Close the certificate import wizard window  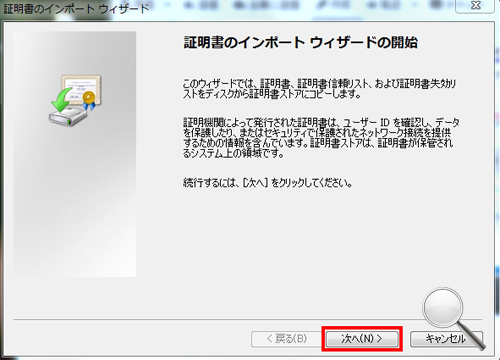tap(476, 6)
